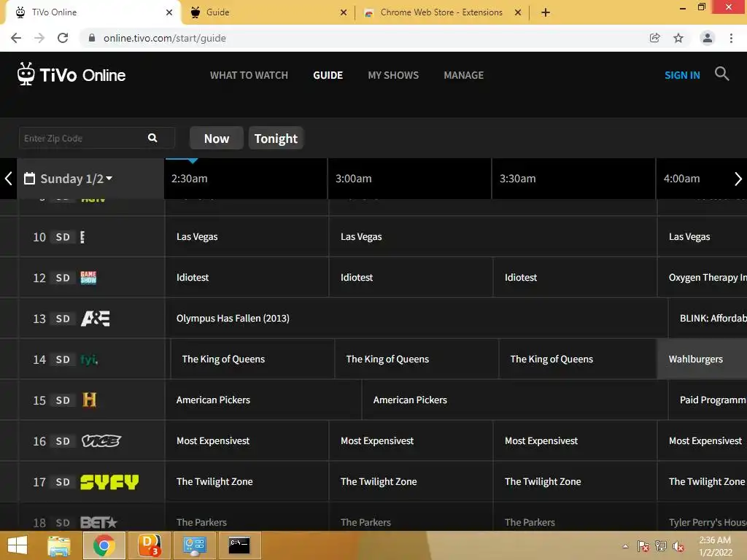
Task: Select the fyi channel logo
Action: [89, 359]
